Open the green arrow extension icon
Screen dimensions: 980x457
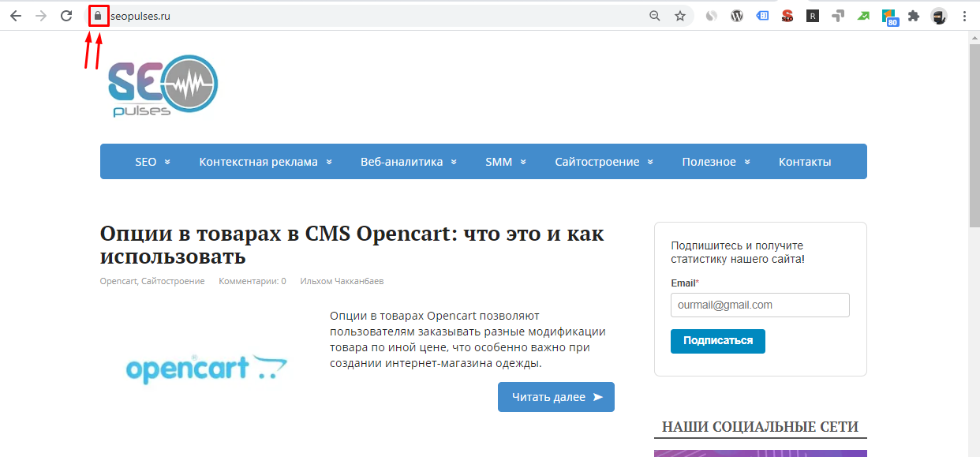pos(863,16)
